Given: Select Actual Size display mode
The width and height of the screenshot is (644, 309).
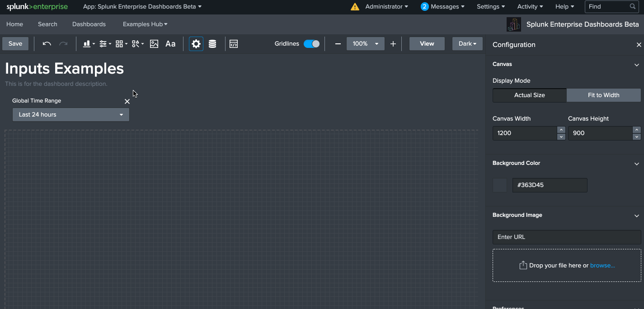Looking at the screenshot, I should (529, 95).
